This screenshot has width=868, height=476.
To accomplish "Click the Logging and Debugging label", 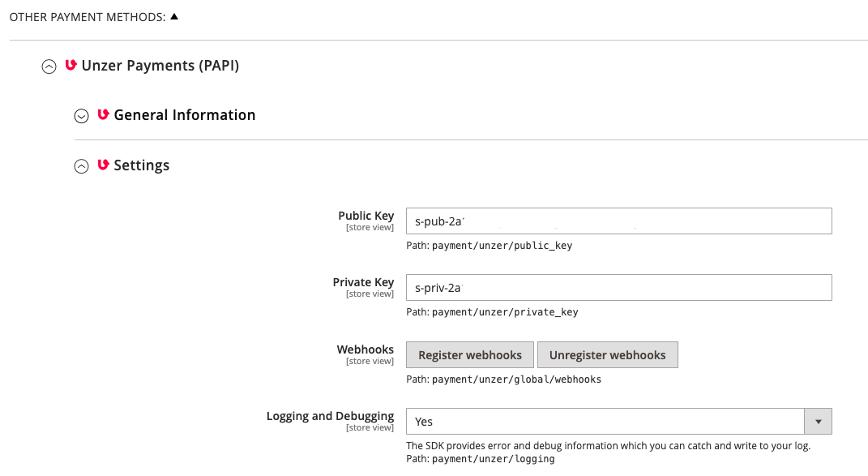I will point(330,416).
